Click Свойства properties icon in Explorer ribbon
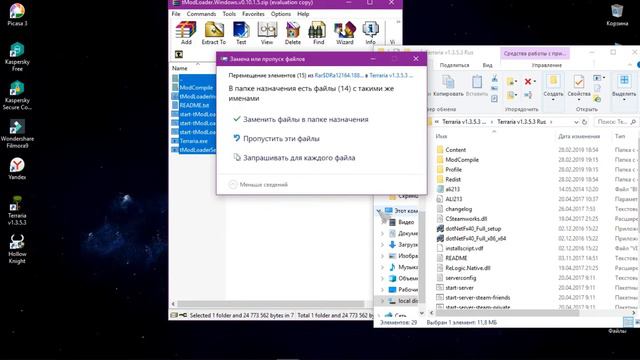 coord(579,86)
